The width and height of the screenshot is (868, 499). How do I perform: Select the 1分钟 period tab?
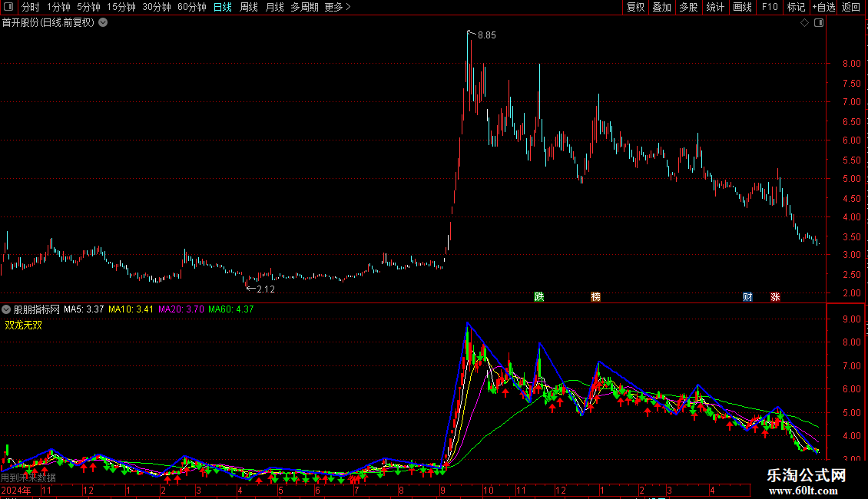pyautogui.click(x=58, y=7)
